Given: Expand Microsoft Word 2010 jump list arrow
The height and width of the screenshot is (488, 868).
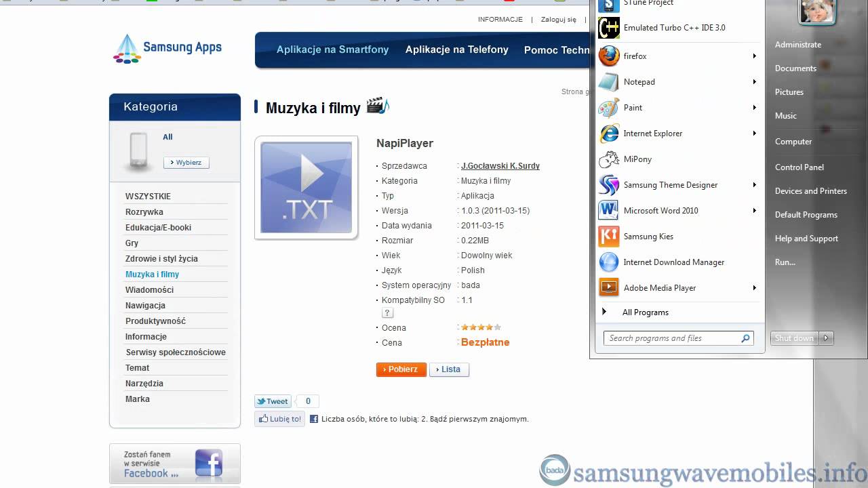Looking at the screenshot, I should [x=754, y=211].
